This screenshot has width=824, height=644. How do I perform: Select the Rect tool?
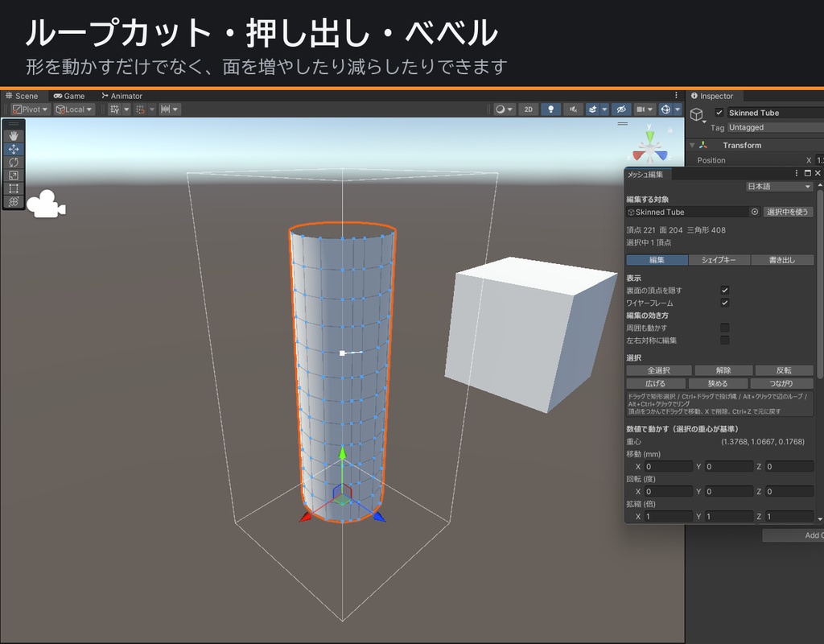14,188
